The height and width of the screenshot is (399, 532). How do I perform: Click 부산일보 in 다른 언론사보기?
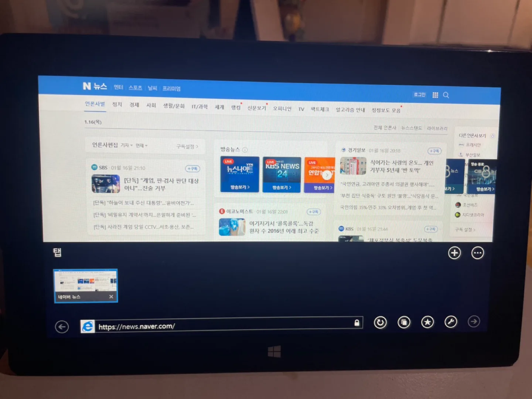(473, 155)
